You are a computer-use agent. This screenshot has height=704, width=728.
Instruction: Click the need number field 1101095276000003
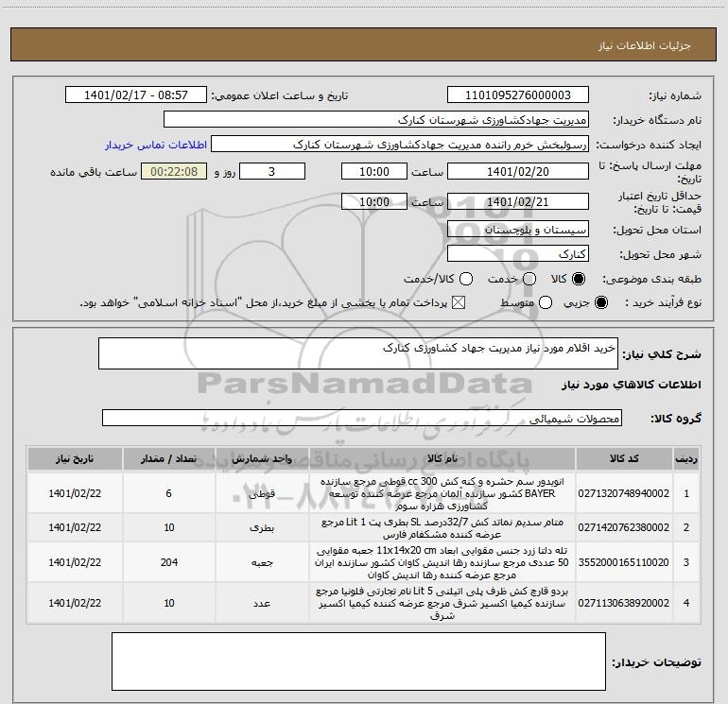click(518, 95)
